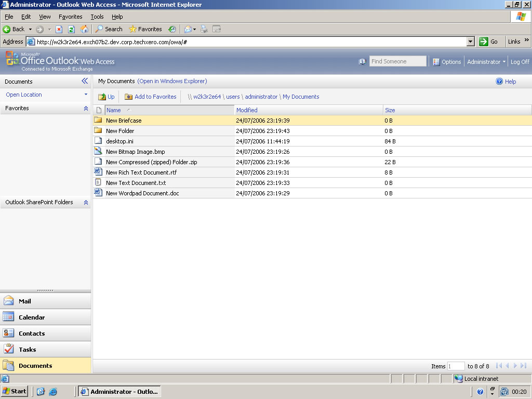Click the Log Off link

click(520, 62)
